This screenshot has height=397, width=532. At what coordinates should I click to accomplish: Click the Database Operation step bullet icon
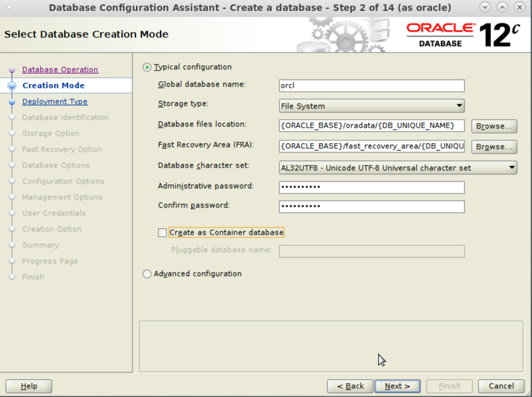pos(12,70)
